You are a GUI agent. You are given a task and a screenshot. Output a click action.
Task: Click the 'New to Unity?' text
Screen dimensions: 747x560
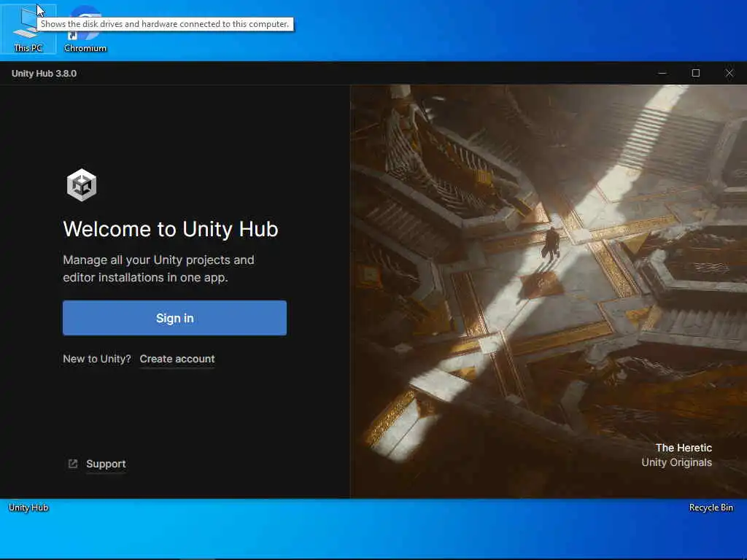tap(97, 359)
